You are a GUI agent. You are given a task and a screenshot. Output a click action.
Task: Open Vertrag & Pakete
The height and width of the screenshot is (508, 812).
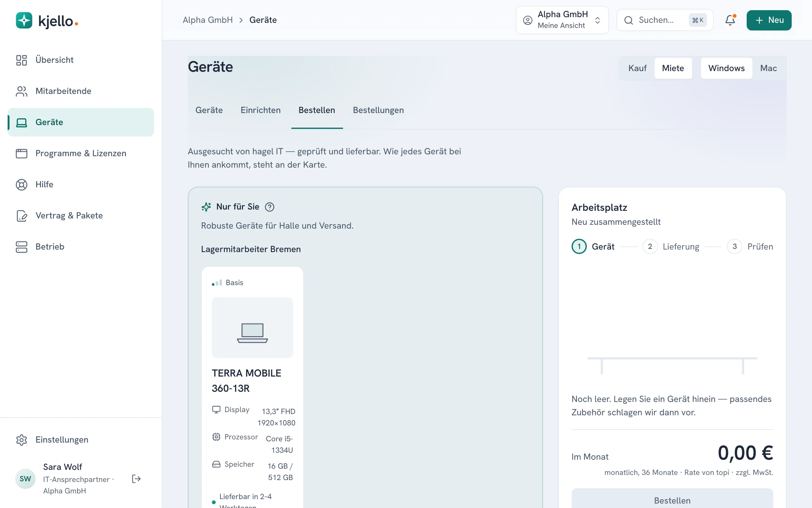(81, 215)
